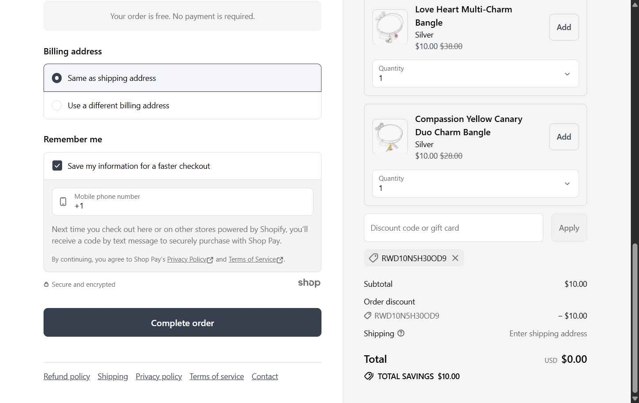Viewport: 639px width, 403px height.
Task: Click the Total Savings tag icon
Action: [369, 376]
